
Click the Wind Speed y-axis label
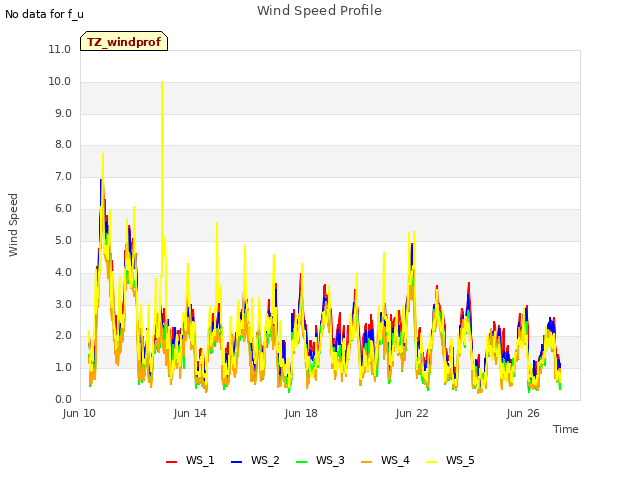pyautogui.click(x=13, y=225)
